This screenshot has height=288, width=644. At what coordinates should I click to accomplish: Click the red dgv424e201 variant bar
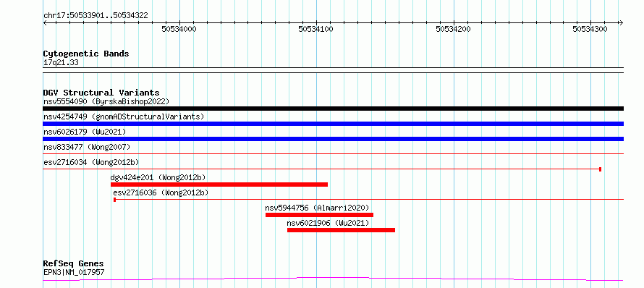219,185
